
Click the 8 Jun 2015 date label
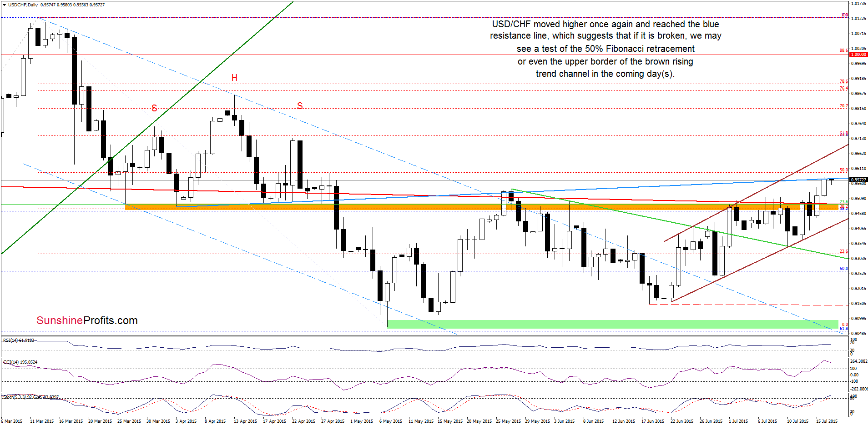[593, 421]
